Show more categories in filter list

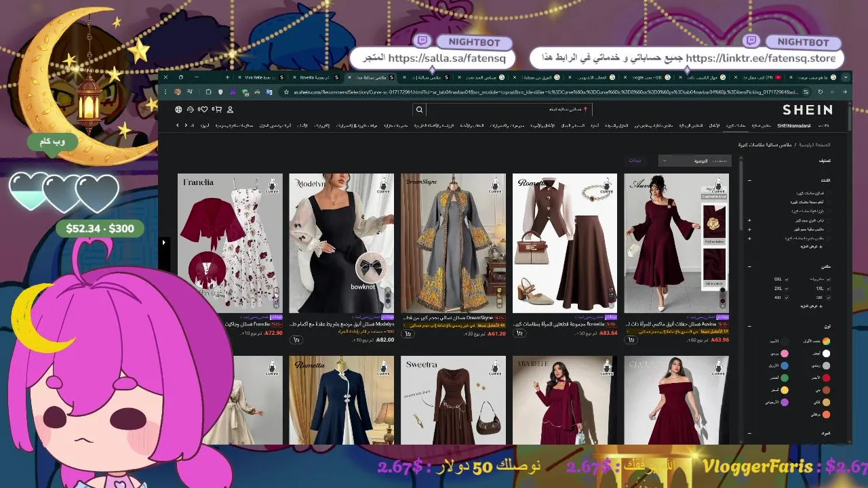coord(811,247)
